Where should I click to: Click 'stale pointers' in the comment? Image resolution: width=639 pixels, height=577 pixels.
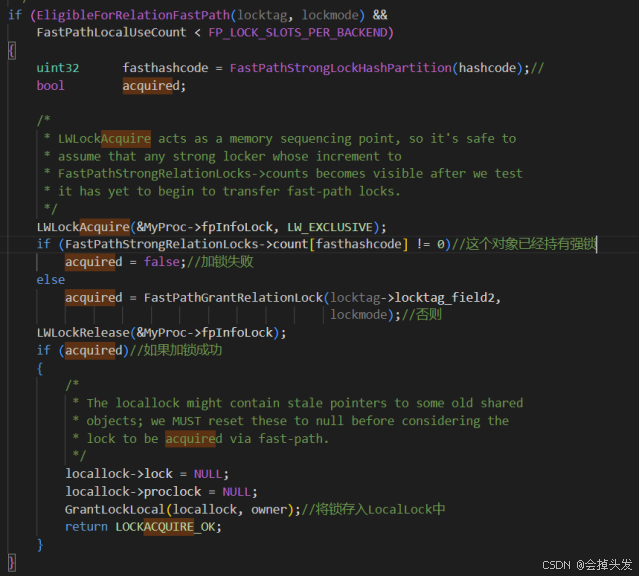[337, 403]
